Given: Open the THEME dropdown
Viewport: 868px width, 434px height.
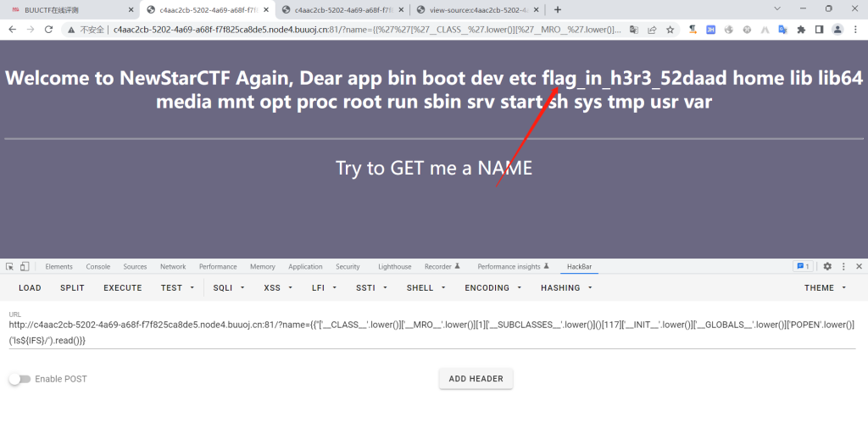Looking at the screenshot, I should click(x=825, y=288).
